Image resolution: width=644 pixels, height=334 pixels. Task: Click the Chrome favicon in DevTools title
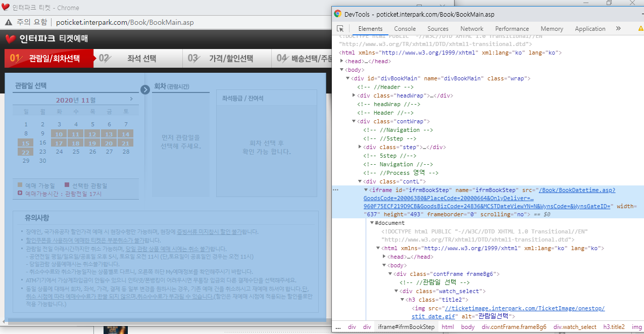pyautogui.click(x=337, y=14)
